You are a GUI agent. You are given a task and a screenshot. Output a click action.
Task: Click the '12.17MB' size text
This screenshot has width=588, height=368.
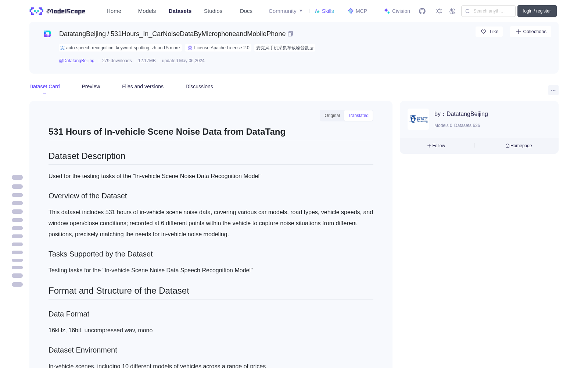pos(147,61)
